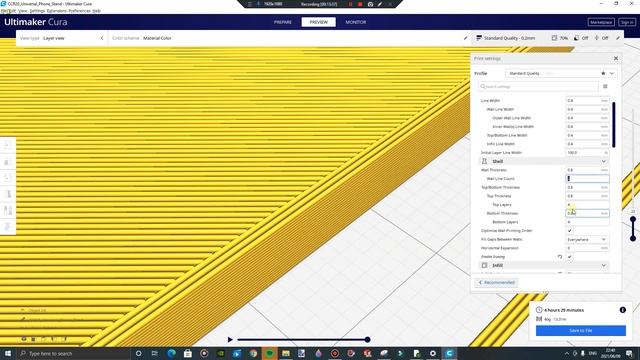Viewport: 640px width, 360px height.
Task: Select the Move tool in left toolbar
Action: (8, 145)
